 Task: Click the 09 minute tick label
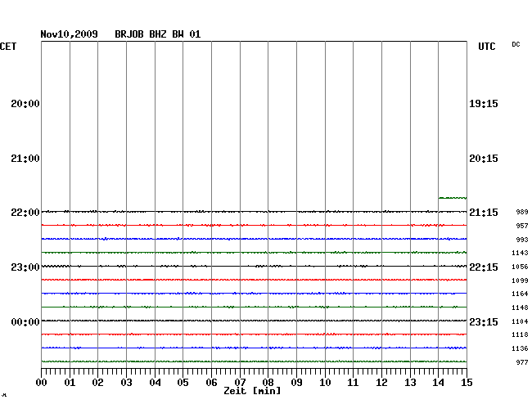(x=296, y=383)
